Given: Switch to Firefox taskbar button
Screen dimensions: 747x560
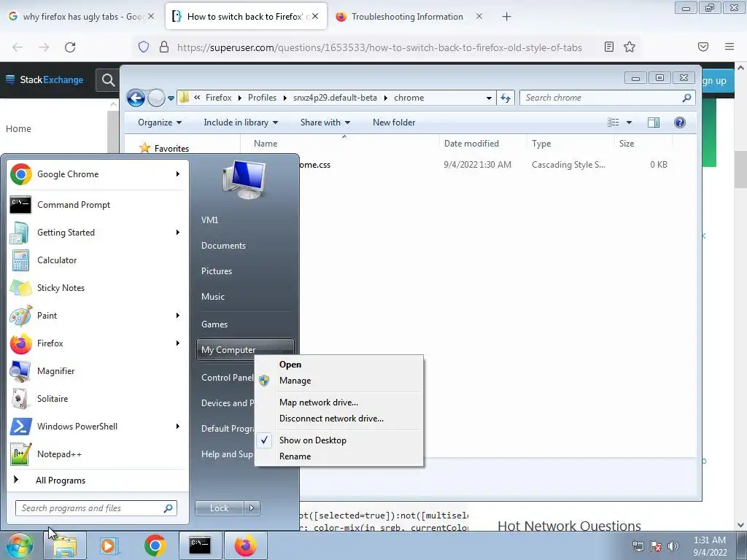Looking at the screenshot, I should [x=245, y=545].
